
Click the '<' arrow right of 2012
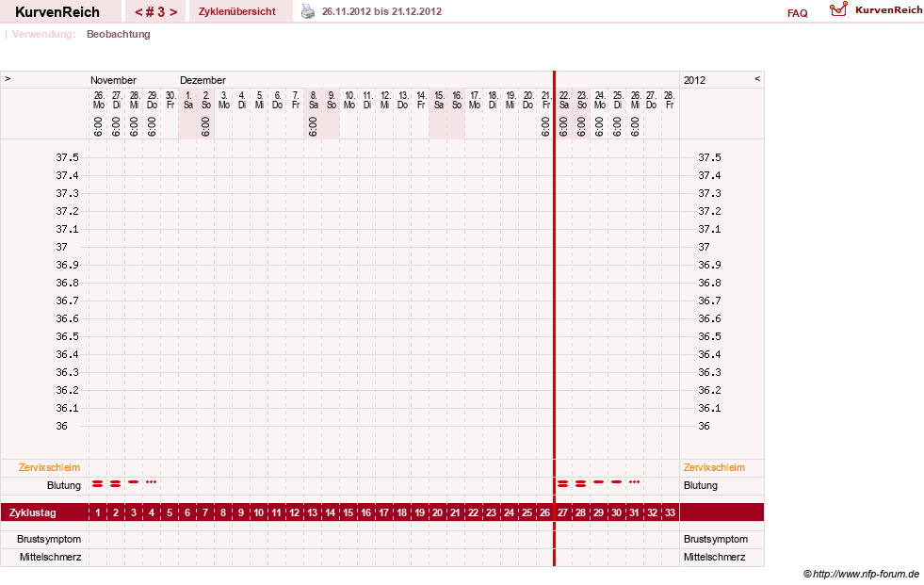757,78
